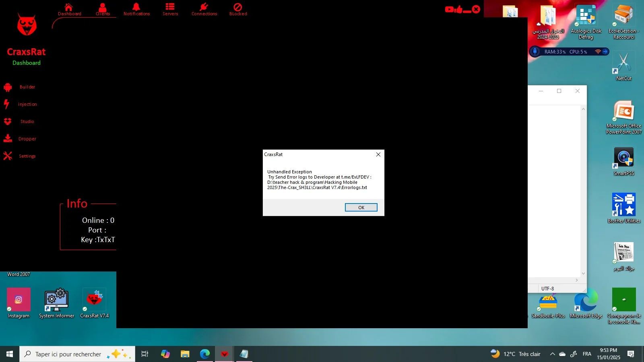Viewport: 644px width, 362px height.
Task: Maximize the Notepad window
Action: tap(559, 91)
